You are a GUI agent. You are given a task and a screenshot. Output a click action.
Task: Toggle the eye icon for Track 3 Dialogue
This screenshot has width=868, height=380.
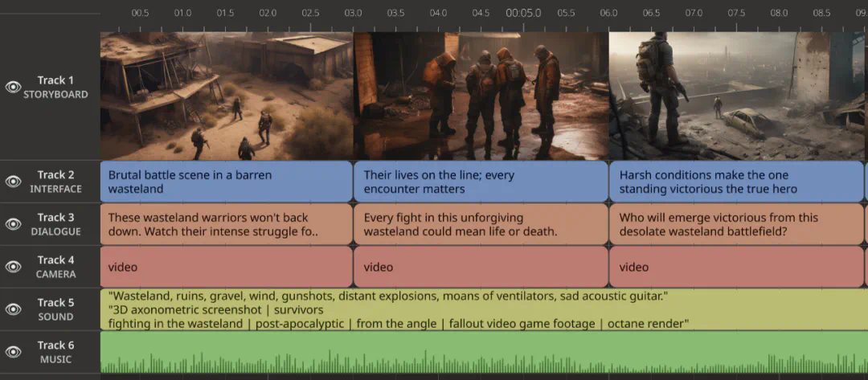coord(14,224)
